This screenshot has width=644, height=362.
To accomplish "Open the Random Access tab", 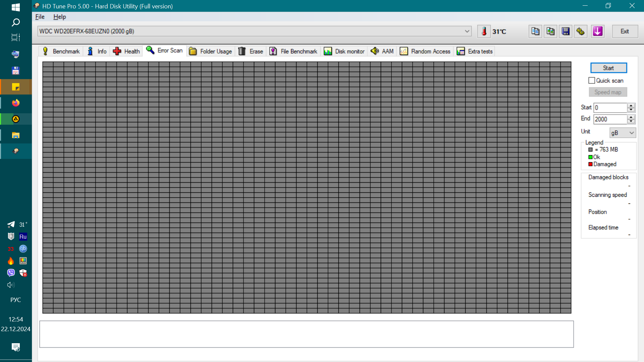I will coord(425,51).
